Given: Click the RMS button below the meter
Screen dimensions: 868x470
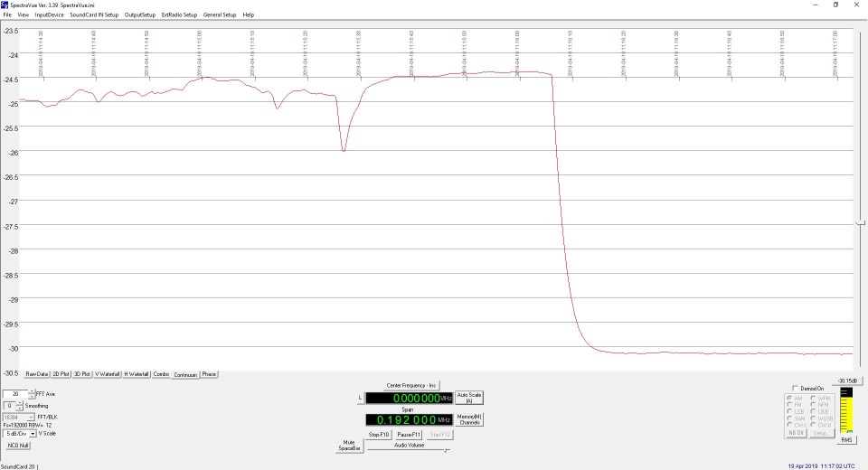Looking at the screenshot, I should 846,439.
